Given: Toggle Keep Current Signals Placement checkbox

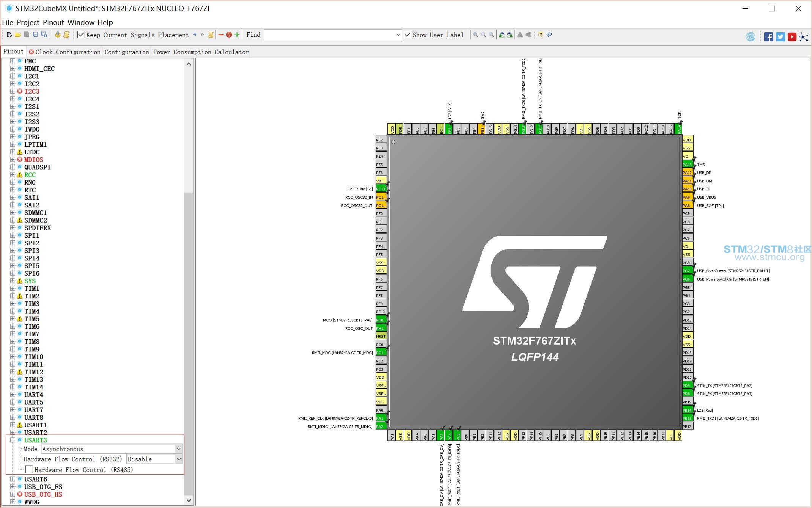Looking at the screenshot, I should click(x=81, y=35).
